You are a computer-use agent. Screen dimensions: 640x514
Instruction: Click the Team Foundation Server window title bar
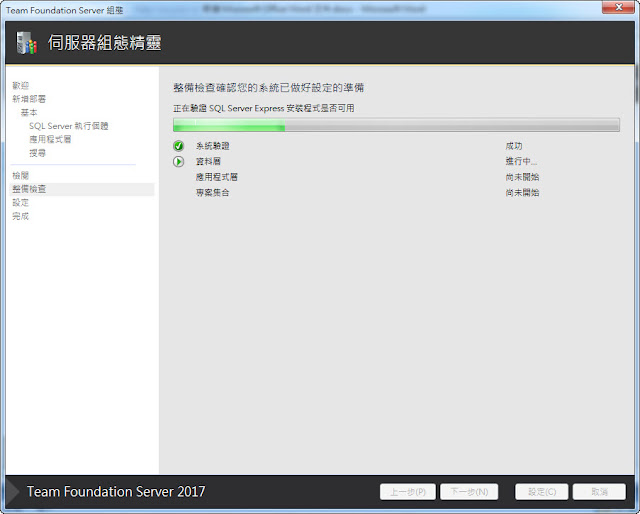coord(302,10)
